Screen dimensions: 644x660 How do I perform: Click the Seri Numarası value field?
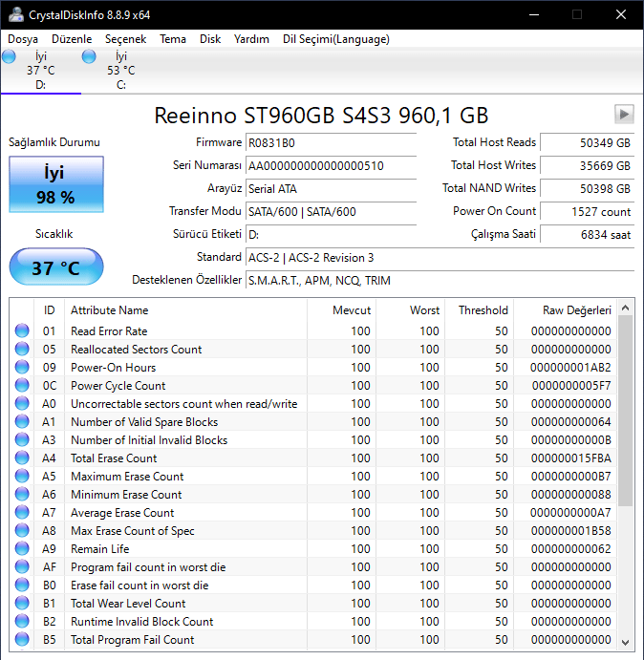[331, 165]
